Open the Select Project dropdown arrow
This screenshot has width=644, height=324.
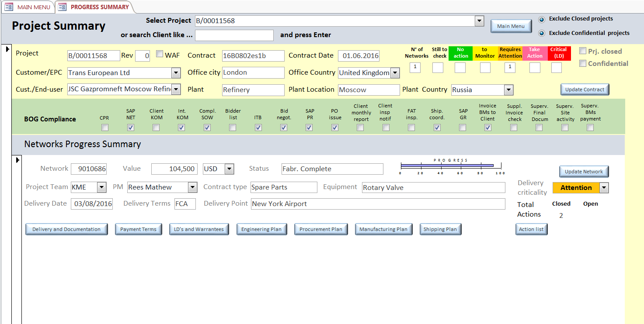pos(479,21)
